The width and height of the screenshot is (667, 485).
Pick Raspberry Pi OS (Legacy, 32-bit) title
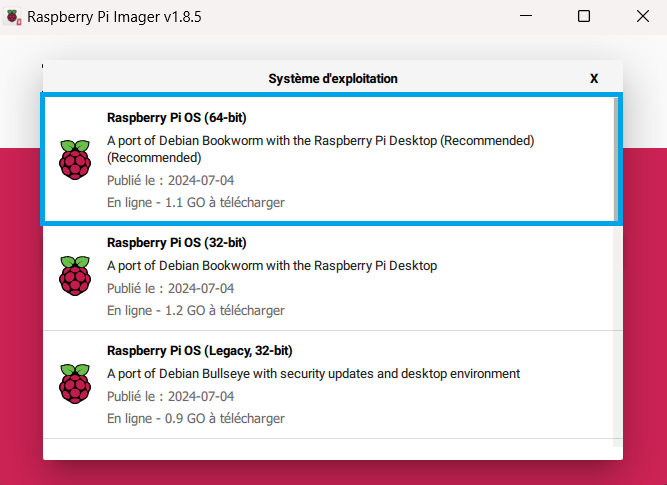tap(199, 351)
